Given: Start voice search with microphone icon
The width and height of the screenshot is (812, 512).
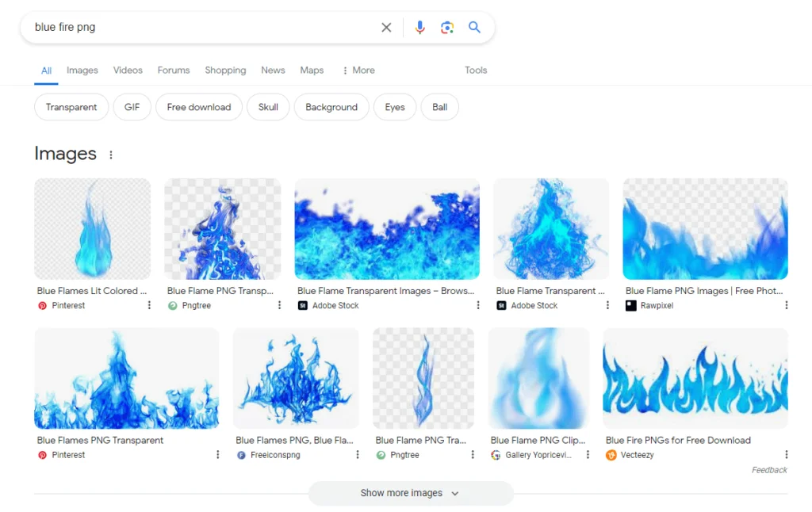Looking at the screenshot, I should tap(419, 28).
